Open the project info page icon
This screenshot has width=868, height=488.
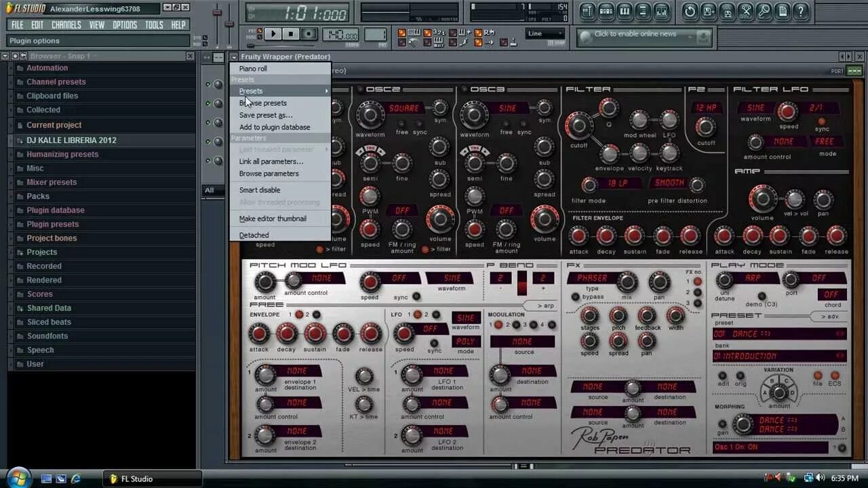point(782,11)
